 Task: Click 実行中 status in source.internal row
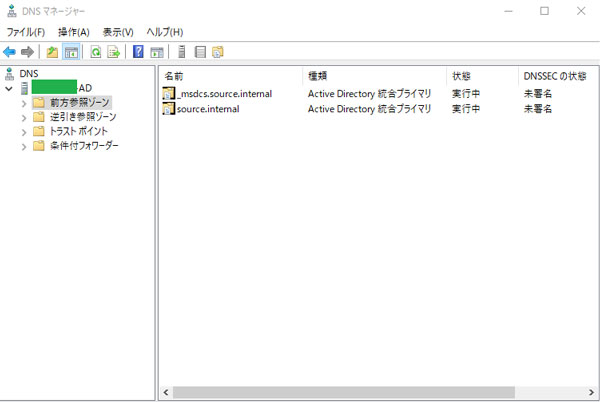466,109
